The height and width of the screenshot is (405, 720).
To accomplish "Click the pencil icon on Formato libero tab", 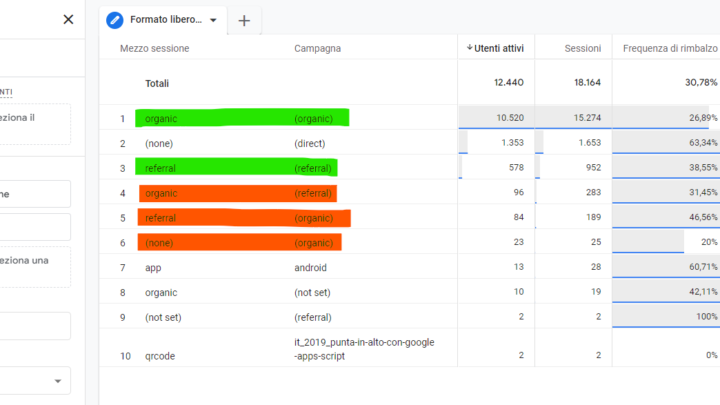I will 115,20.
